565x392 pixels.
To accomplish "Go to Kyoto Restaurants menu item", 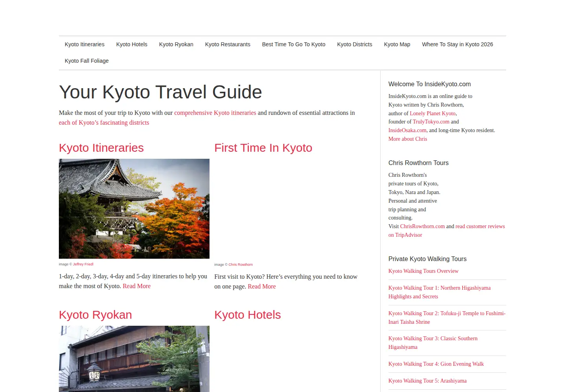I will [228, 44].
